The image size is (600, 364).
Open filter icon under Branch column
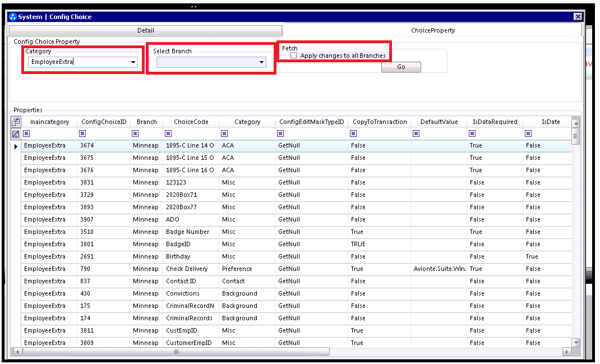pyautogui.click(x=135, y=133)
